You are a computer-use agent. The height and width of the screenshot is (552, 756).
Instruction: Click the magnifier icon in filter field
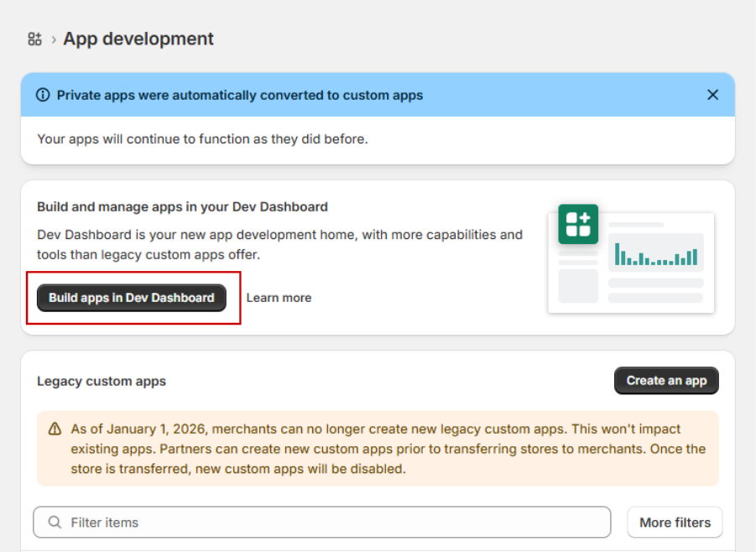coord(55,522)
